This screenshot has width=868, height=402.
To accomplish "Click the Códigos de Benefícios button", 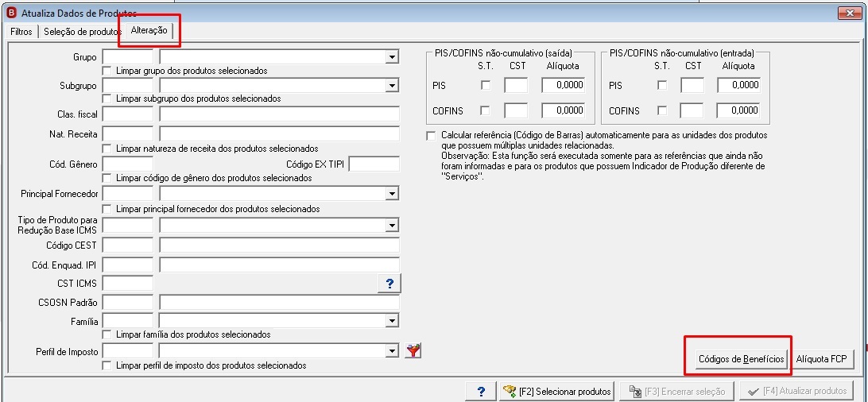I will (742, 359).
